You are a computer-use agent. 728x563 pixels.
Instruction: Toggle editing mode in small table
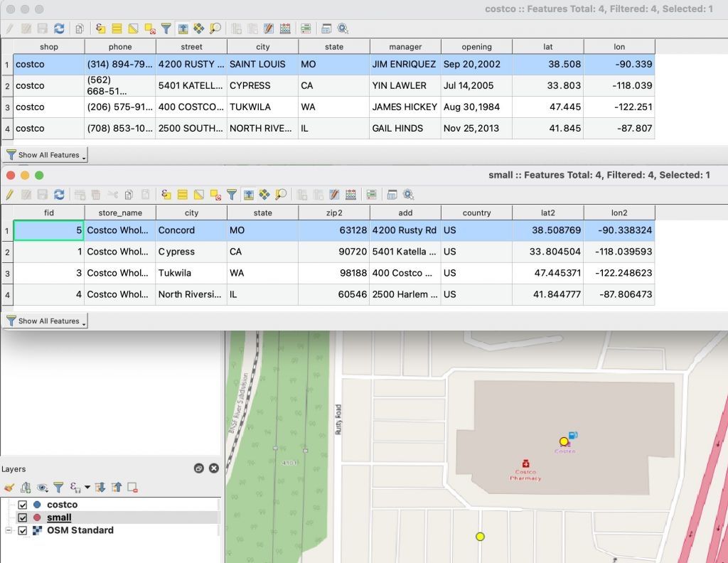pos(10,195)
